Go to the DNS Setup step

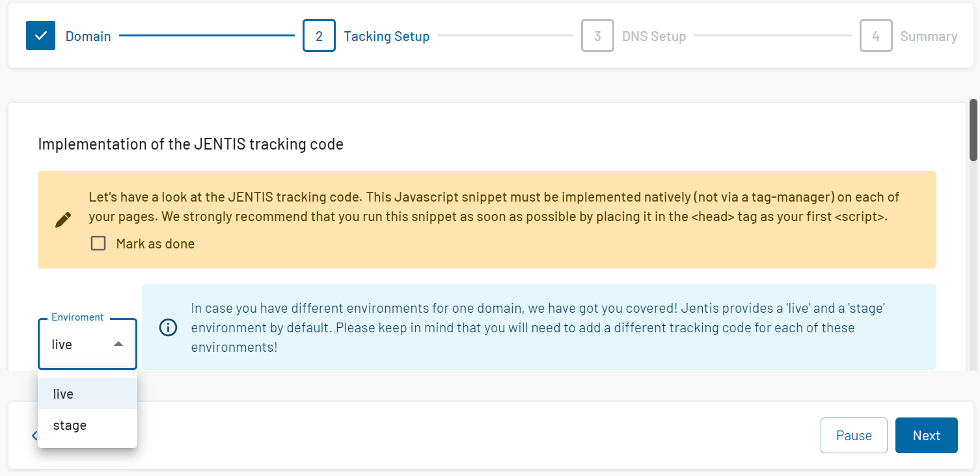pos(654,36)
